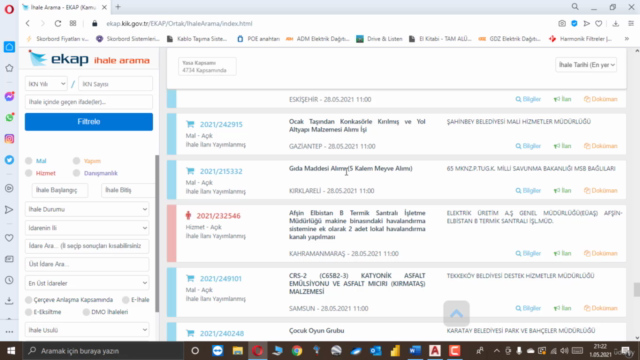Viewport: 640px width, 360px height.
Task: Click the İhale Başlangıç date field
Action: point(60,190)
